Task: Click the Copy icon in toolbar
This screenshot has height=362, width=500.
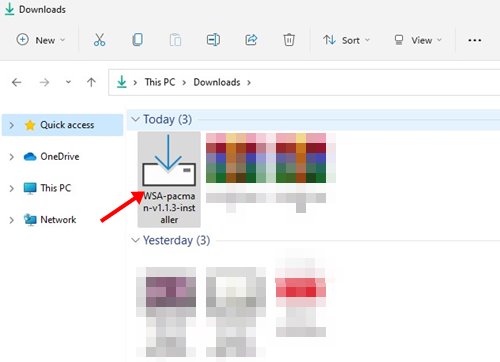Action: [x=137, y=40]
